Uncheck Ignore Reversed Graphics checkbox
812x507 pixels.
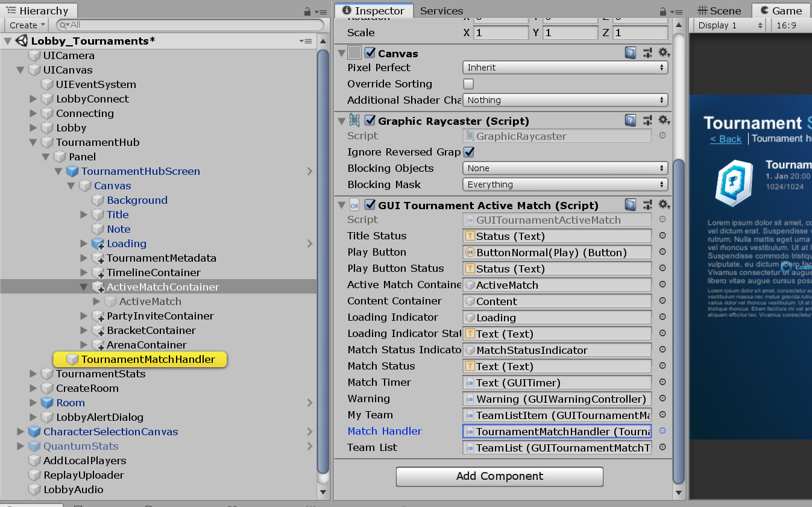pyautogui.click(x=468, y=152)
